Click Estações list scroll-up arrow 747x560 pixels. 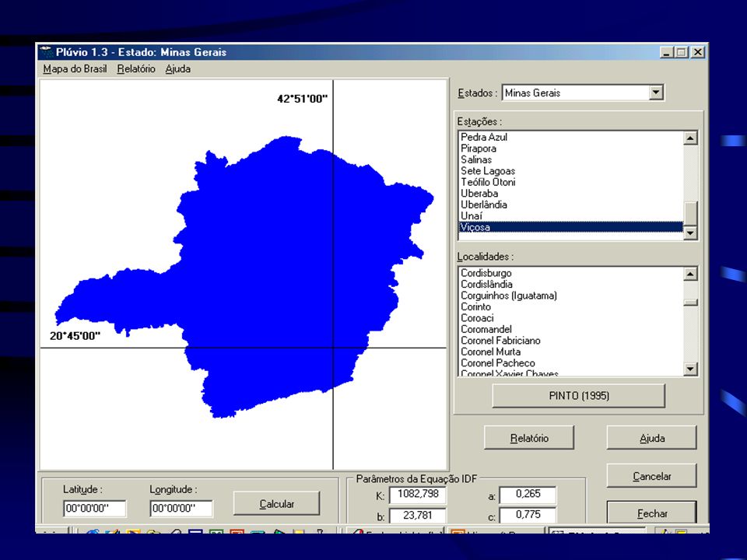690,138
